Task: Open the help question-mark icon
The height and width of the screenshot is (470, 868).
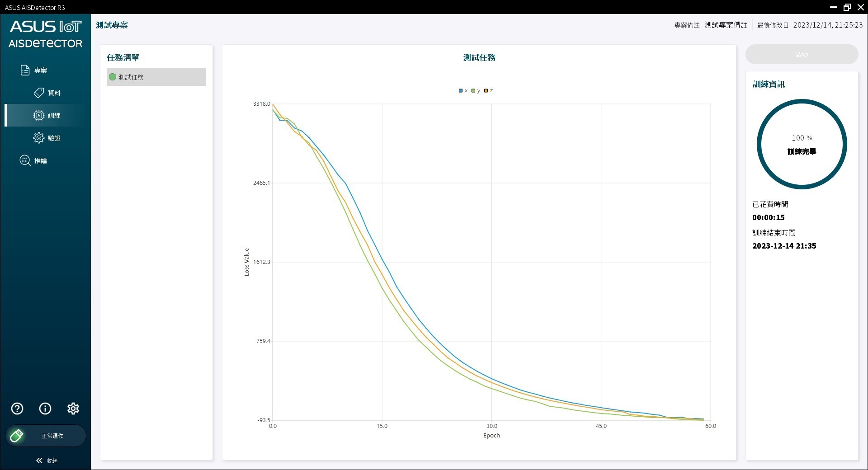Action: pyautogui.click(x=17, y=409)
